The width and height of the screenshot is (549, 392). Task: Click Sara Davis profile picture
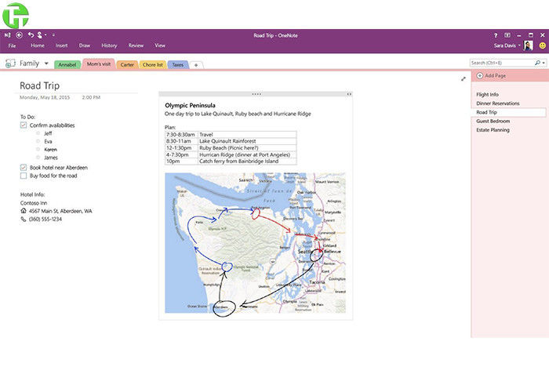[529, 45]
